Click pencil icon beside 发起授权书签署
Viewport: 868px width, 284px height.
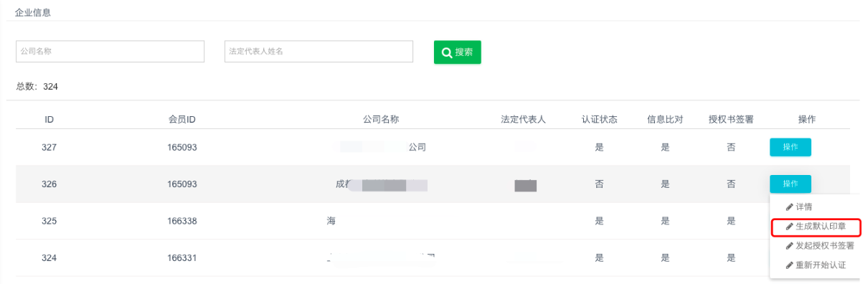pos(790,246)
